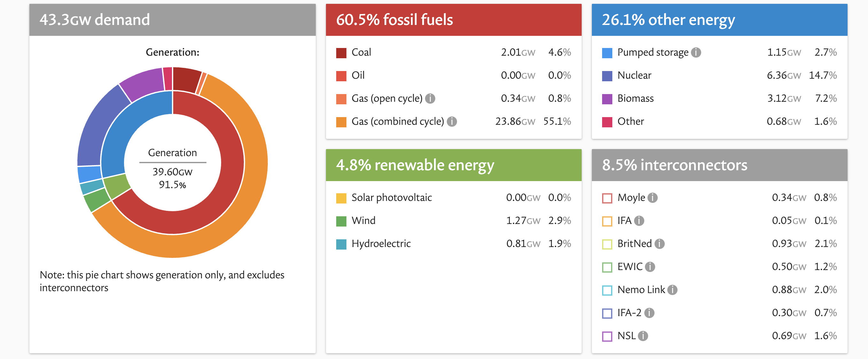868x359 pixels.
Task: Click the info icon next to NSL
Action: [643, 336]
